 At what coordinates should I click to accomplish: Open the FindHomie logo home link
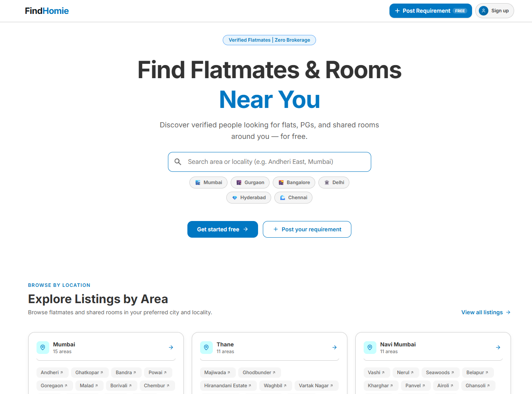(x=47, y=11)
